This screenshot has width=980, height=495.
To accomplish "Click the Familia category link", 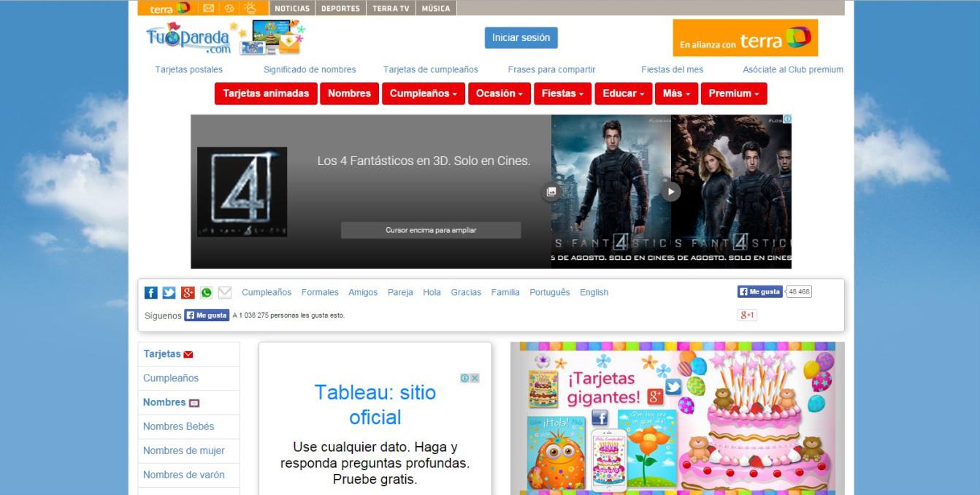I will pos(505,293).
